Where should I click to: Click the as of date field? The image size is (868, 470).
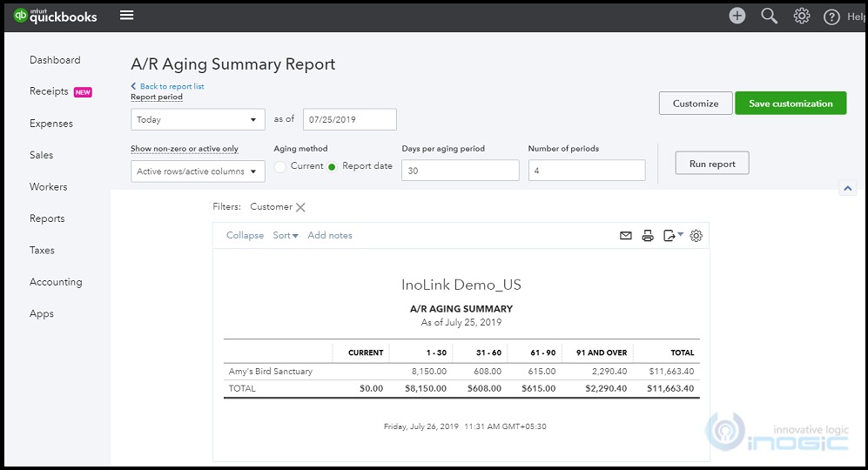click(x=349, y=119)
